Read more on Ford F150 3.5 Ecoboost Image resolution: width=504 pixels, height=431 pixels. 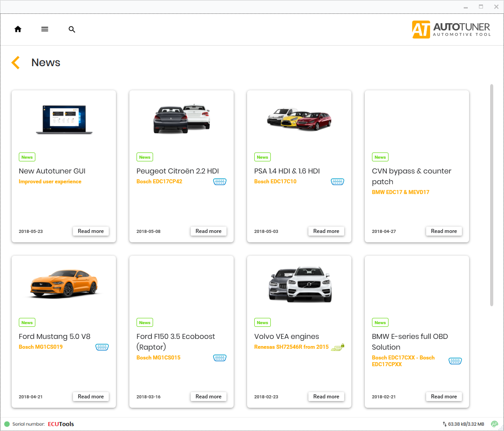pyautogui.click(x=209, y=397)
